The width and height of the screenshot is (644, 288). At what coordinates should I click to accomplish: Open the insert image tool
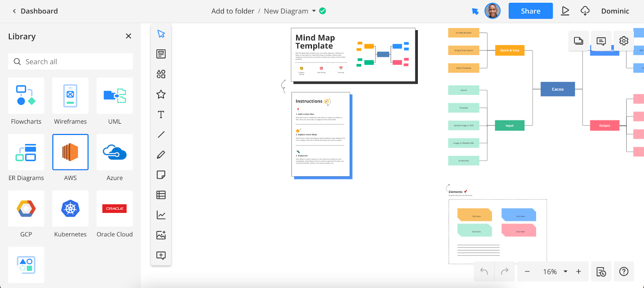tap(161, 235)
